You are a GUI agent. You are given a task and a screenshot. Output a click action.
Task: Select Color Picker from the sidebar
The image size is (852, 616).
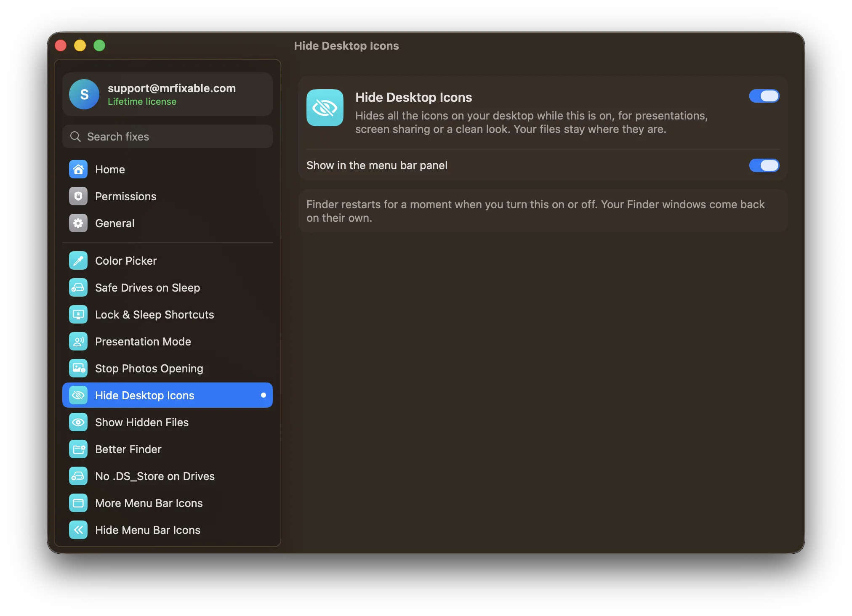tap(168, 260)
